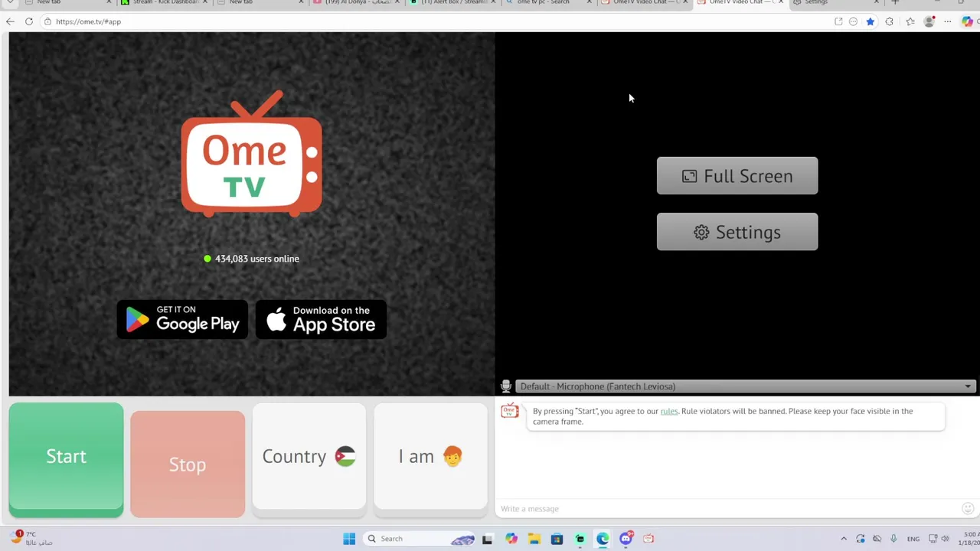Reload the page

pos(29,21)
